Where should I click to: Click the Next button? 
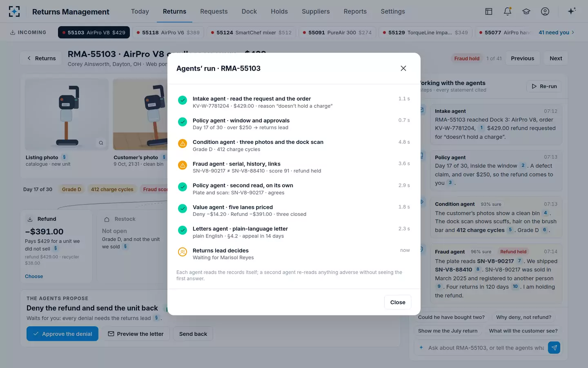tap(556, 58)
